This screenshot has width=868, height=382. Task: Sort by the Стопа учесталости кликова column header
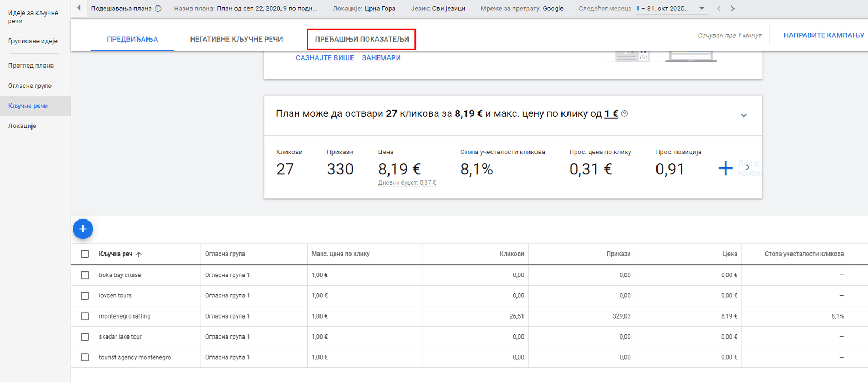point(804,254)
